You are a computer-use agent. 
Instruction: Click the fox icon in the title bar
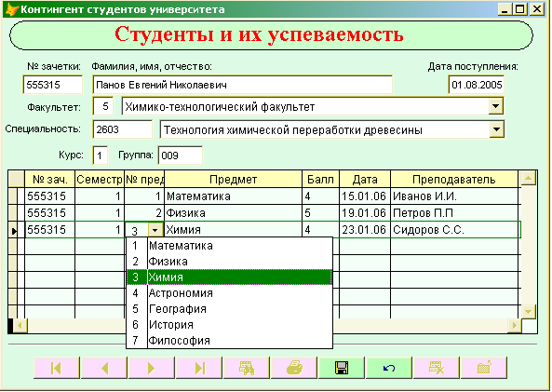pyautogui.click(x=12, y=9)
